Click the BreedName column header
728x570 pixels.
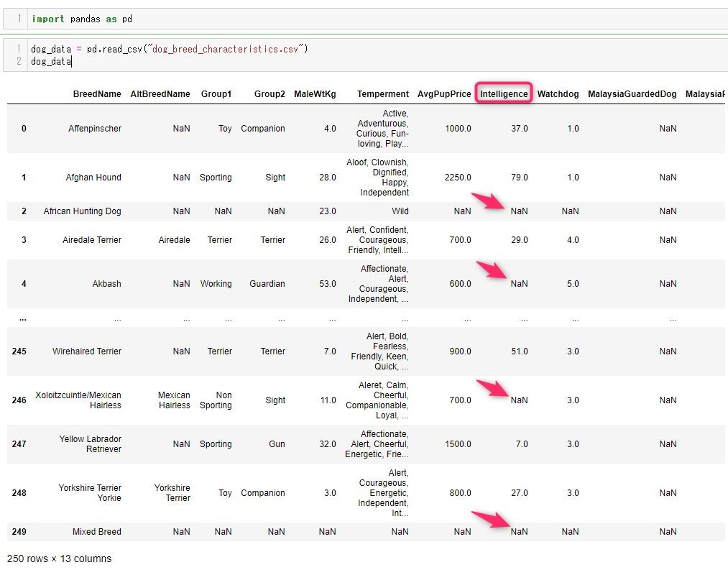[x=97, y=94]
